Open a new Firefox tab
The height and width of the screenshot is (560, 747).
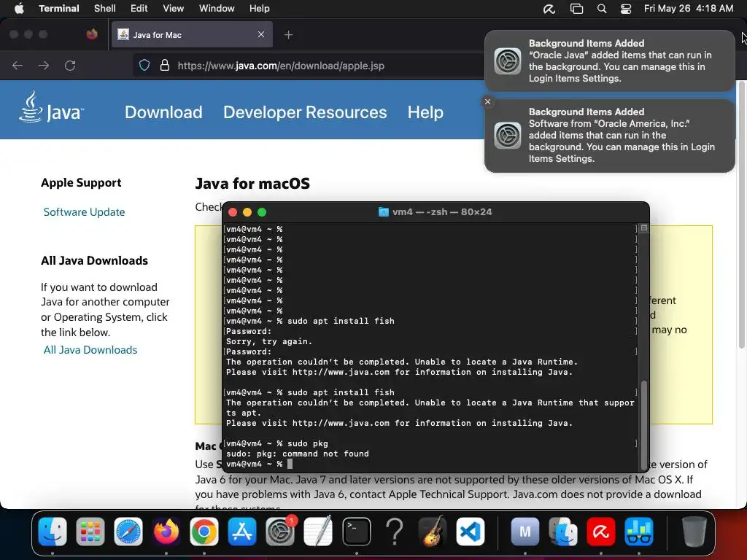[288, 35]
